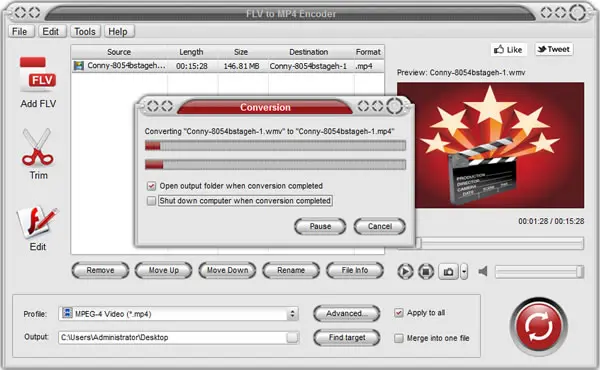This screenshot has width=600, height=370.
Task: Take a snapshot with the camera icon
Action: 448,272
